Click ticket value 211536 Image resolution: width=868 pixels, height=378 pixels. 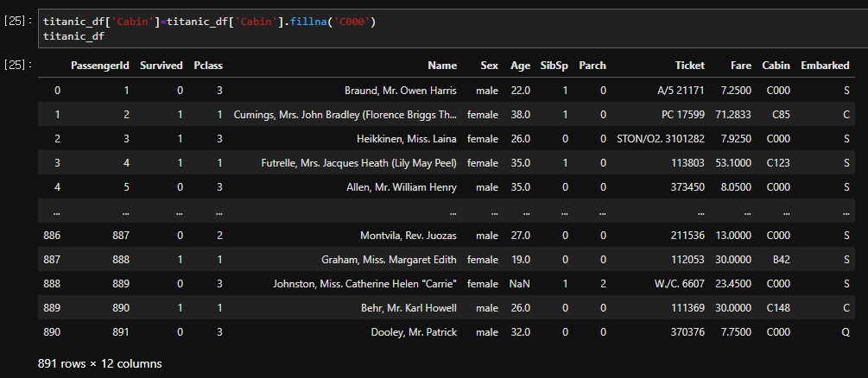pyautogui.click(x=688, y=236)
